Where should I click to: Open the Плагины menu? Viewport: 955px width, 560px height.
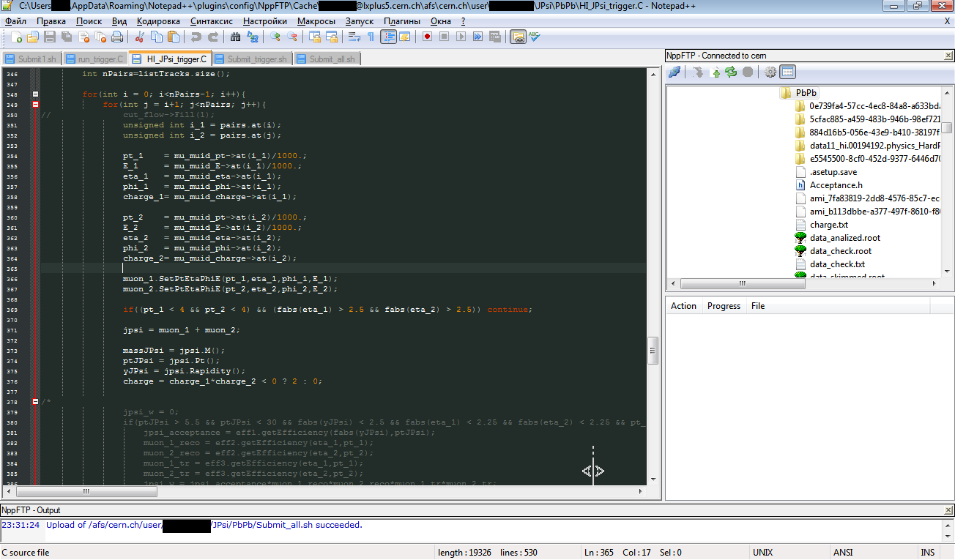[x=402, y=21]
